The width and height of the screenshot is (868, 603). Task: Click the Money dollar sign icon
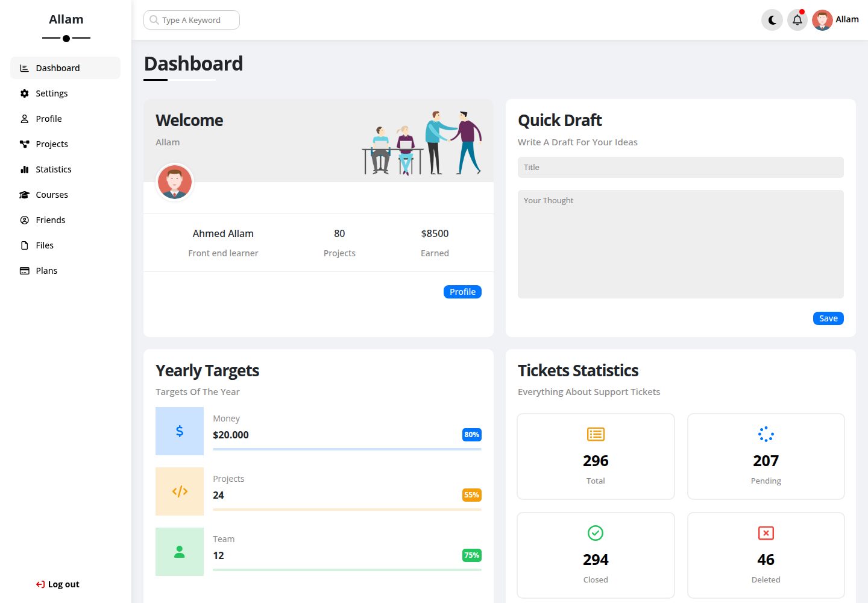[x=180, y=431]
